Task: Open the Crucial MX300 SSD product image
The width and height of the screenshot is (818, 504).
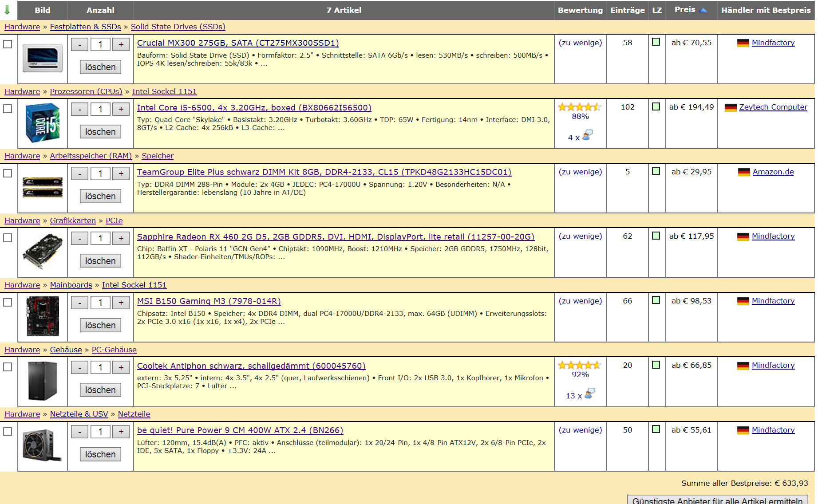Action: point(43,58)
